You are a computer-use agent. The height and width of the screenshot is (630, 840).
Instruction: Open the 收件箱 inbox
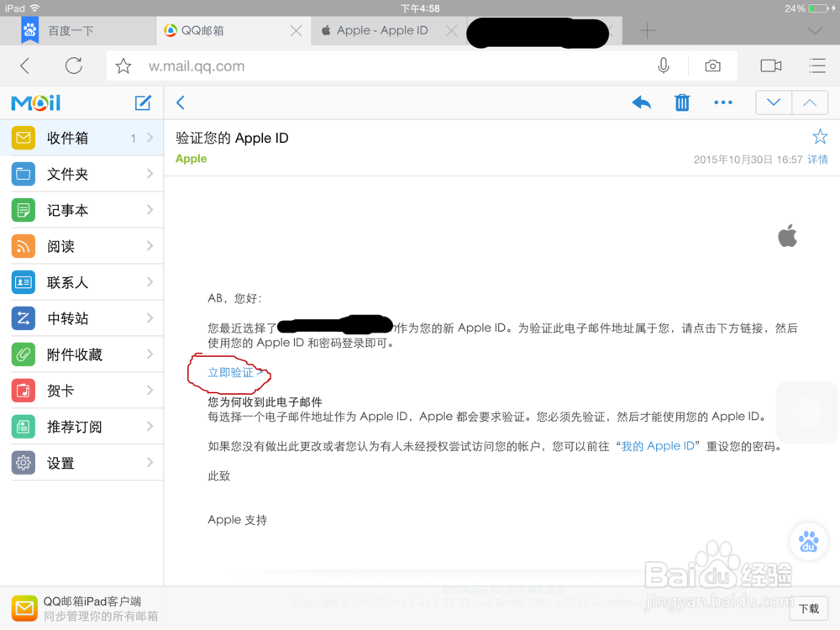[x=81, y=138]
